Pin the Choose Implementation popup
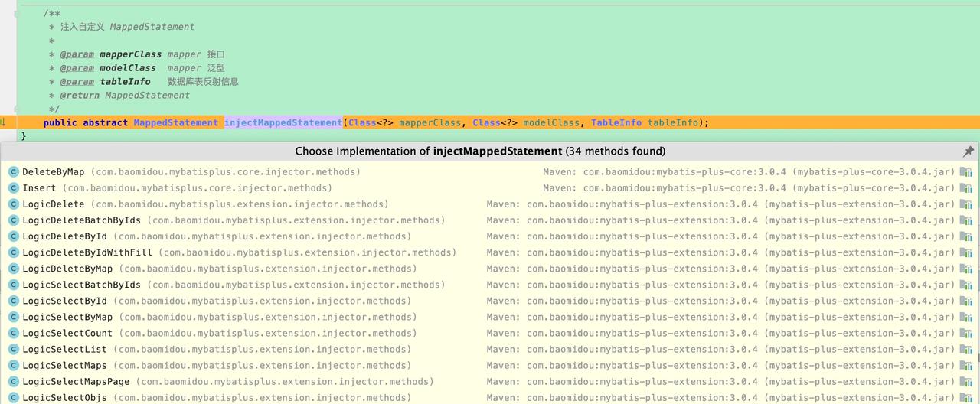Viewport: 980px width, 404px height. point(968,151)
